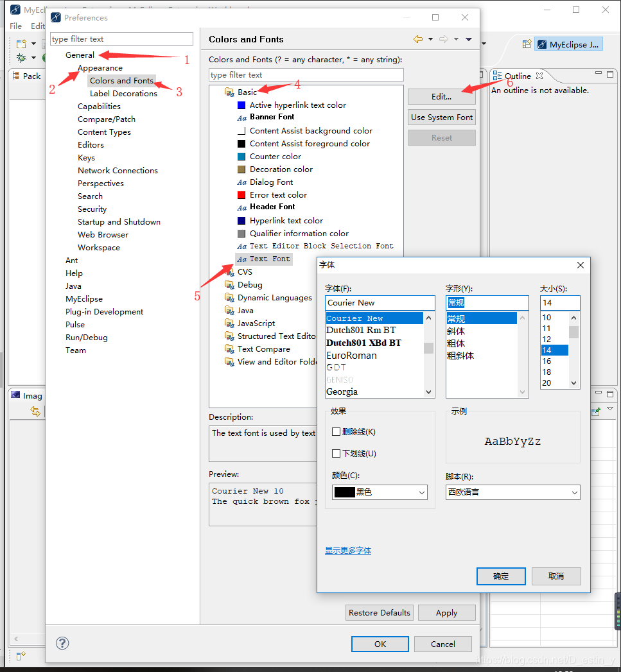Switch to the Package Explorer tab
621x672 pixels.
click(26, 76)
